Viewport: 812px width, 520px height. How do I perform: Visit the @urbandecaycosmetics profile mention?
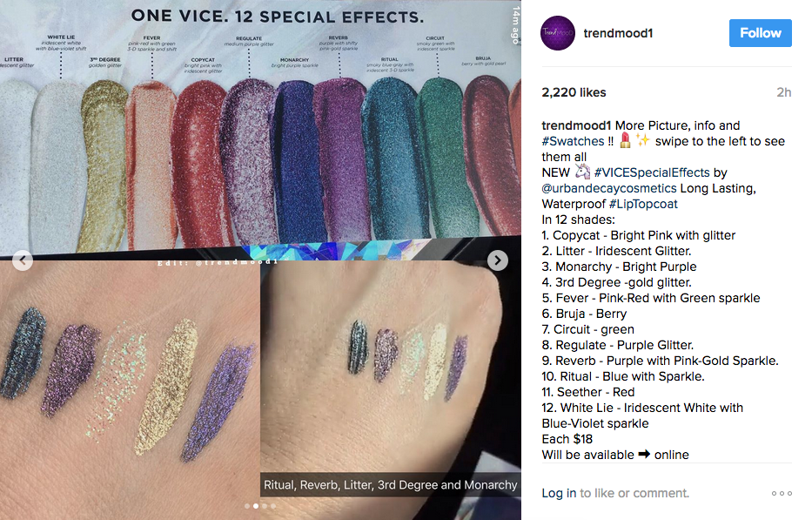pyautogui.click(x=609, y=188)
